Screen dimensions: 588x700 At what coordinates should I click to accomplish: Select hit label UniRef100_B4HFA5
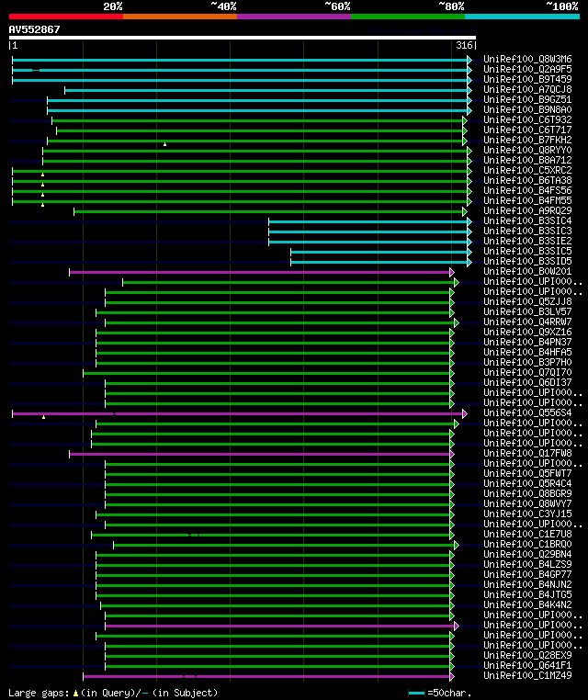coord(527,352)
